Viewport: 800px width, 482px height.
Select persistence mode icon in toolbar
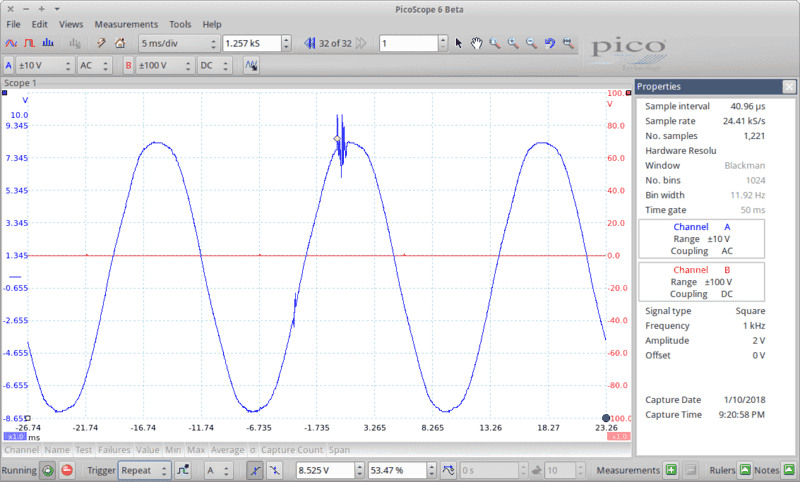(x=28, y=44)
